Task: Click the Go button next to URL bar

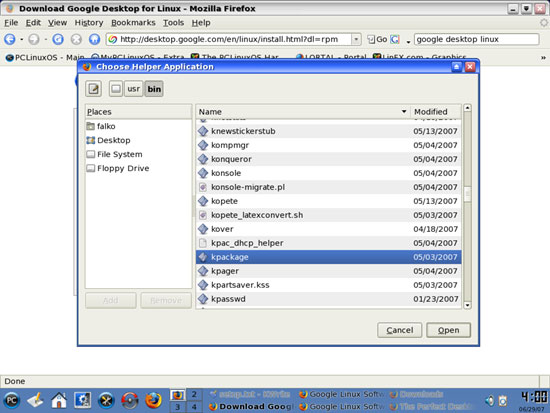Action: point(377,39)
